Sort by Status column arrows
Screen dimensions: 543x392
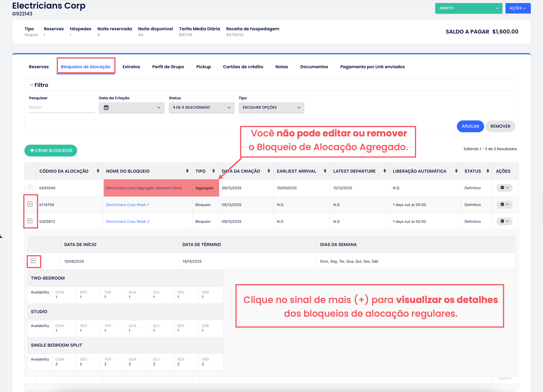tap(488, 171)
